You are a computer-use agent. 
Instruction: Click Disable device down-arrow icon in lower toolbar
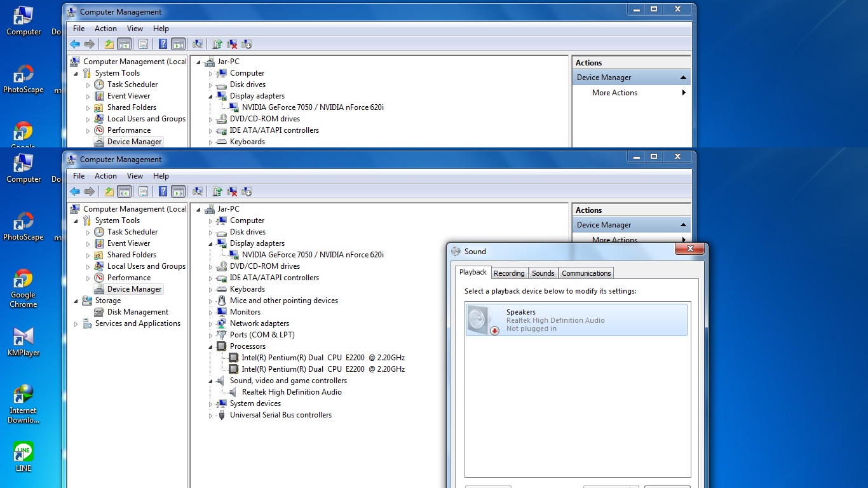pyautogui.click(x=247, y=191)
